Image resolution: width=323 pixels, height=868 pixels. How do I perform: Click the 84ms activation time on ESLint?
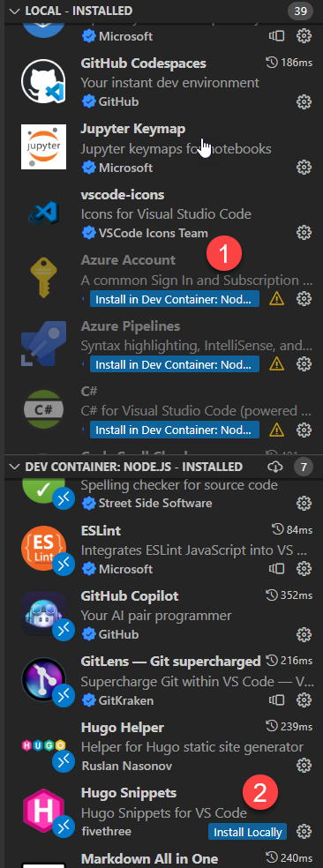point(292,530)
